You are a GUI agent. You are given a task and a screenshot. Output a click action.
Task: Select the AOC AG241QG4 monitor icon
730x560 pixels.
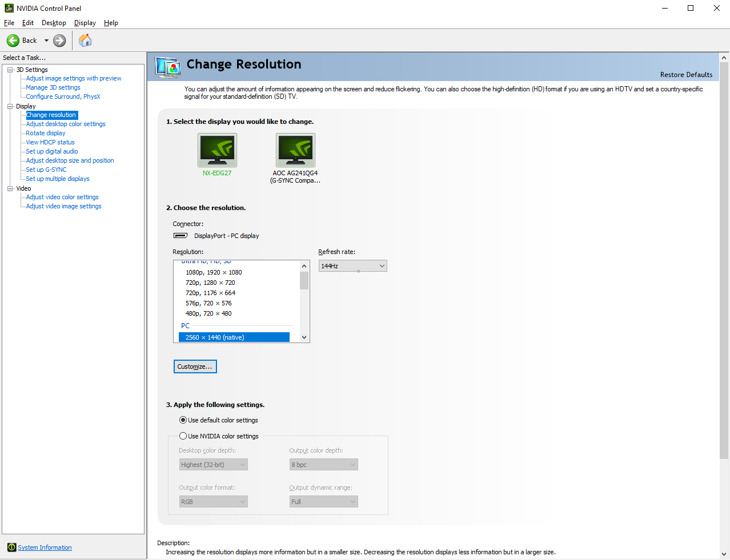coord(295,150)
